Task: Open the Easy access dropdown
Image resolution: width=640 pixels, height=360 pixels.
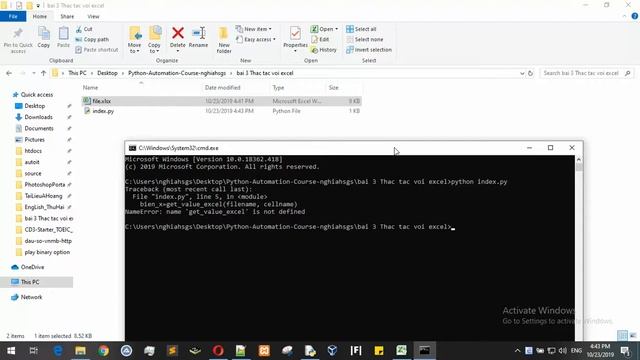Action: [x=256, y=40]
